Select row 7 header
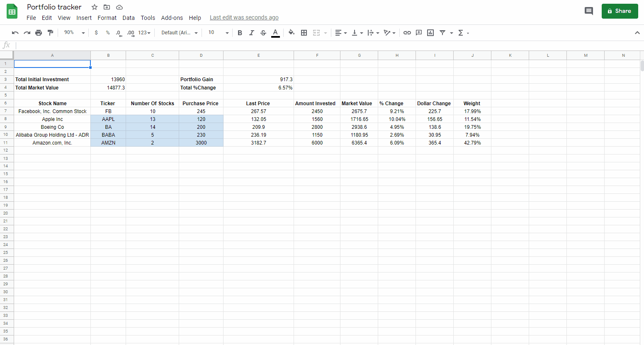 [7, 111]
